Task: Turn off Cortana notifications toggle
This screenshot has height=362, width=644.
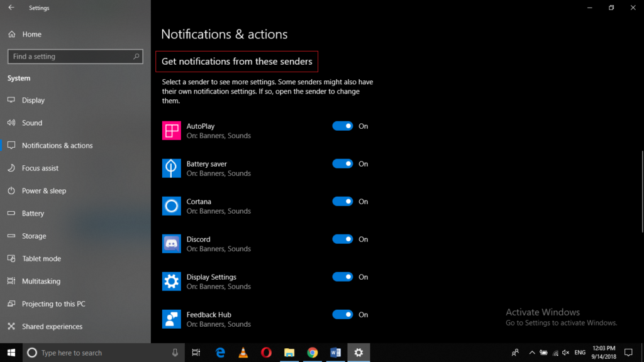Action: coord(343,202)
